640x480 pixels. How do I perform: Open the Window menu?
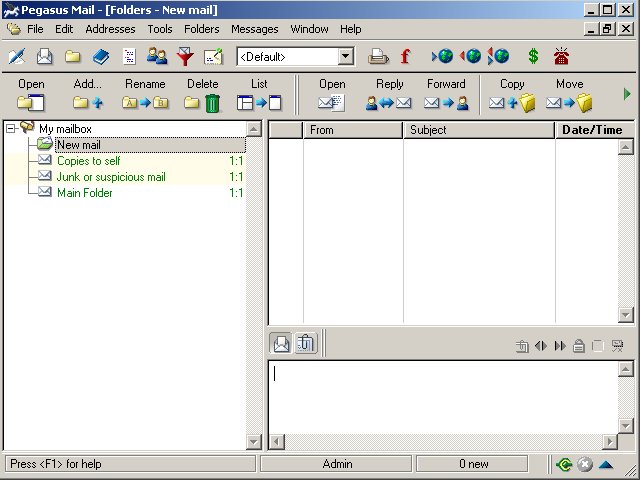tap(309, 29)
